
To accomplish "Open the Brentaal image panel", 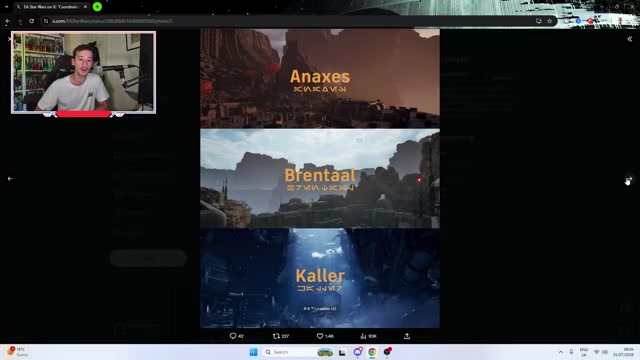I will click(x=320, y=179).
